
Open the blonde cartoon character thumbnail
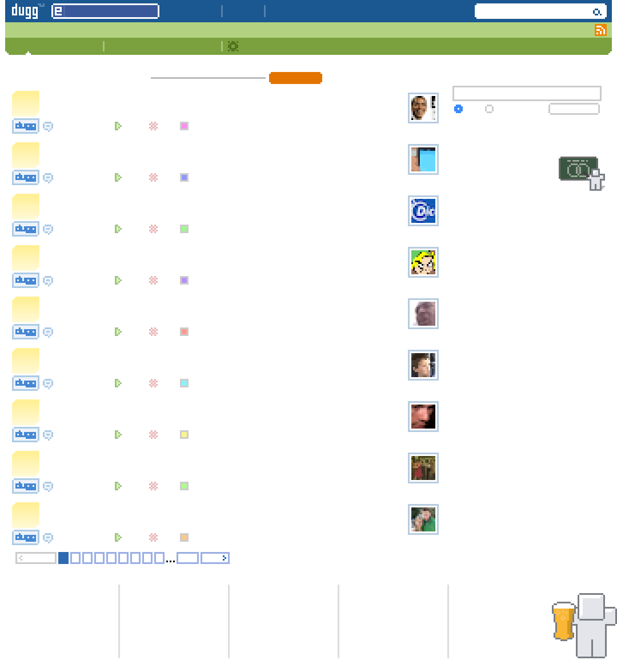[x=423, y=262]
